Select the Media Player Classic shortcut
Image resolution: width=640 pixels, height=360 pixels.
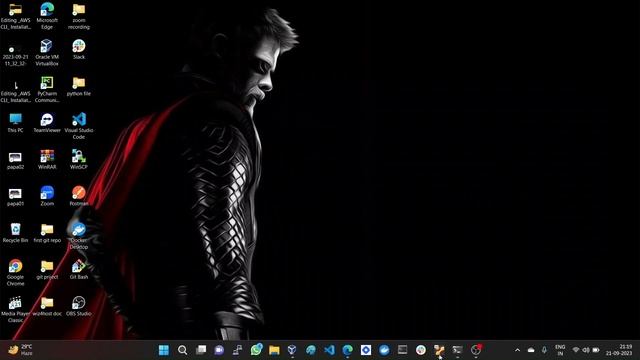point(16,309)
